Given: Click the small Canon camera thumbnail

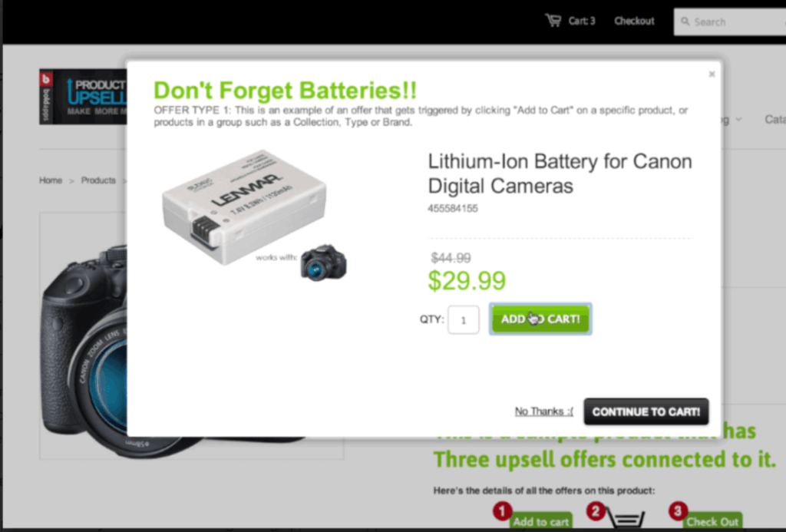Looking at the screenshot, I should (x=323, y=263).
